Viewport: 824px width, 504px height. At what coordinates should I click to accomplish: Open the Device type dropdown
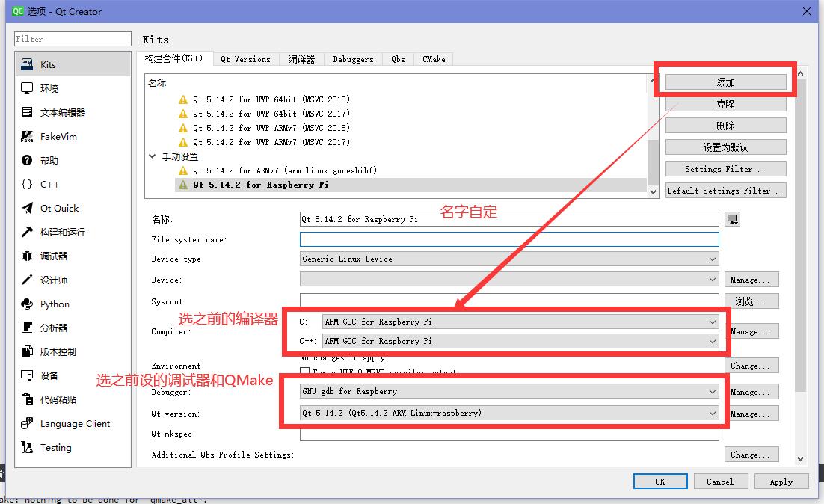[x=508, y=259]
